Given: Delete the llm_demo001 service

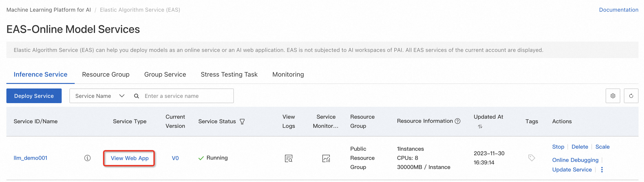Looking at the screenshot, I should 580,147.
